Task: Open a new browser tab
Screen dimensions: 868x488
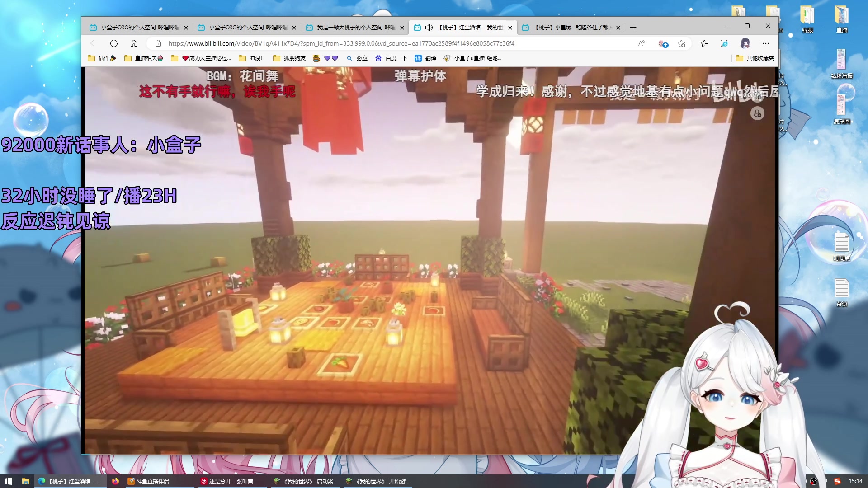Action: pyautogui.click(x=633, y=28)
